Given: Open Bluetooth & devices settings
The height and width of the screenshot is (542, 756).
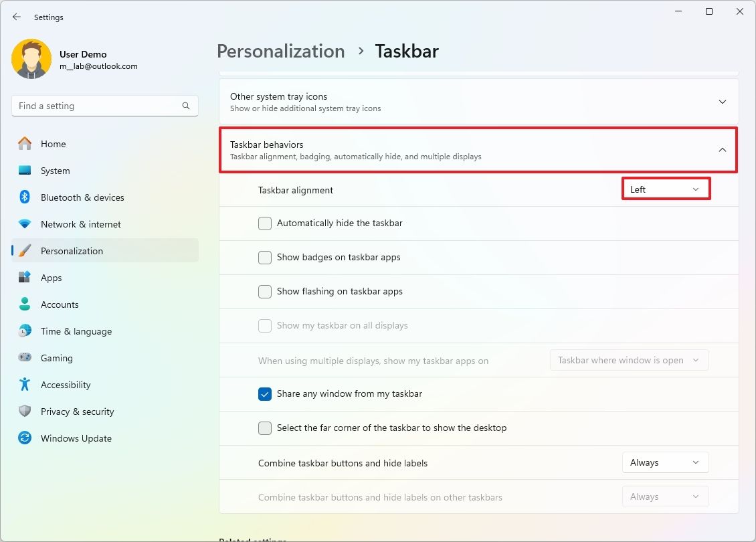Looking at the screenshot, I should click(82, 197).
